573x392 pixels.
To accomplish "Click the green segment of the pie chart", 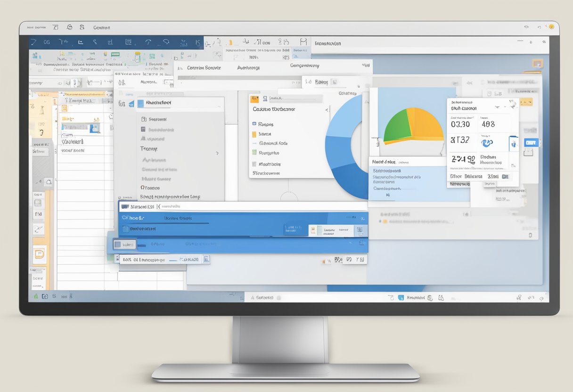I will [x=396, y=127].
